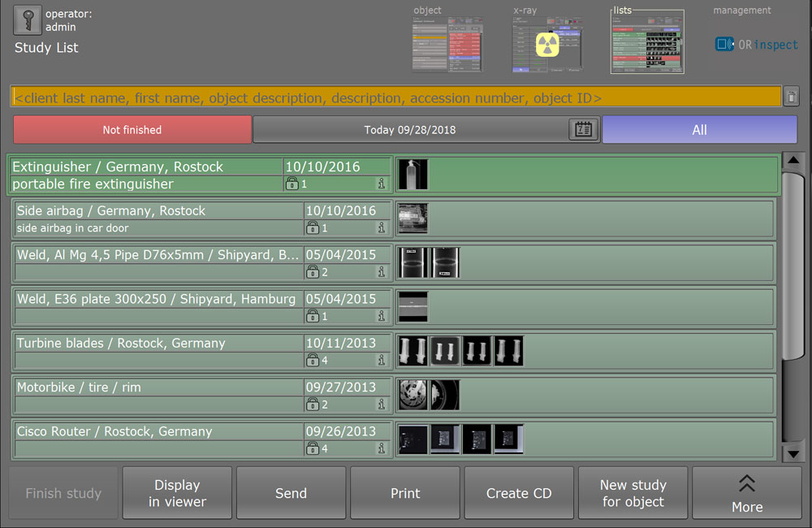This screenshot has height=528, width=812.
Task: Open first Cisco Router thumbnail
Action: tap(413, 439)
